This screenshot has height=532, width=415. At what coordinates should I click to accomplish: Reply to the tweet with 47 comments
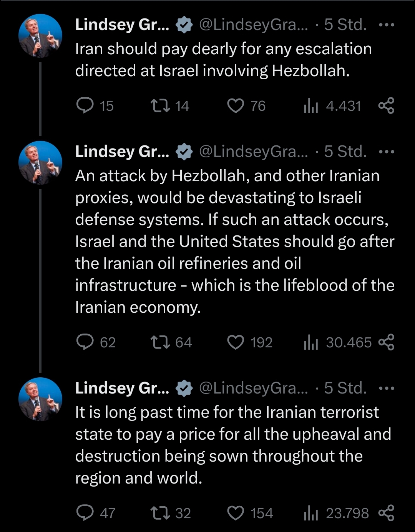[x=85, y=513]
